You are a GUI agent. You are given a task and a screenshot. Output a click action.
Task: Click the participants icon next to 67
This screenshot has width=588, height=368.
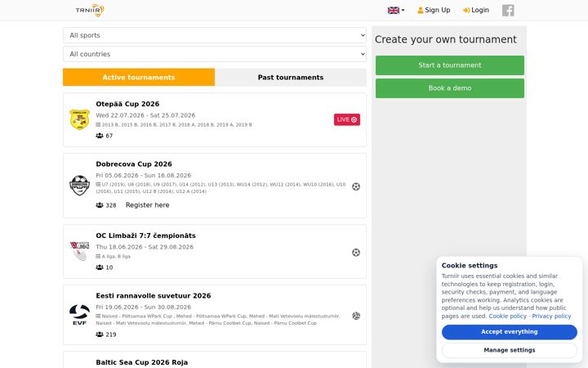point(100,136)
